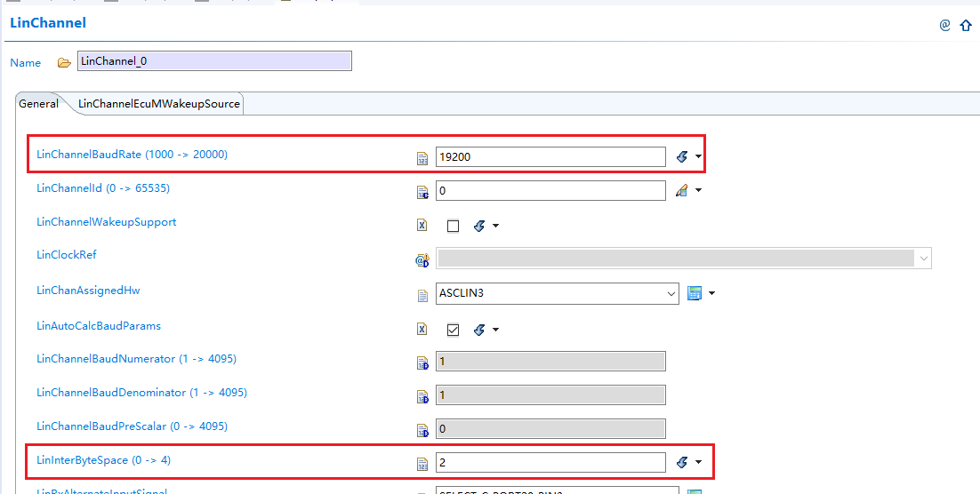The height and width of the screenshot is (494, 980).
Task: Click the tool icon right of the LinChannelBaudRate field
Action: [682, 157]
